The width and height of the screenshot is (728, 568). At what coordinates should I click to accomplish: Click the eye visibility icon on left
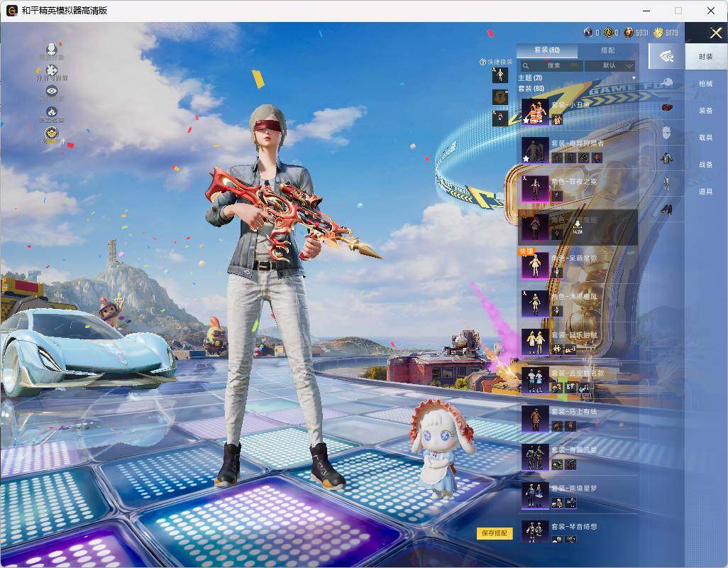tap(52, 91)
